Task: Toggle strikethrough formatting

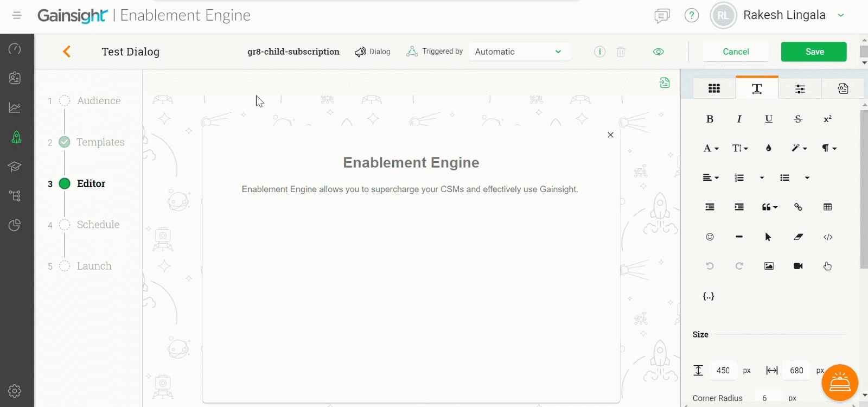Action: click(x=798, y=119)
